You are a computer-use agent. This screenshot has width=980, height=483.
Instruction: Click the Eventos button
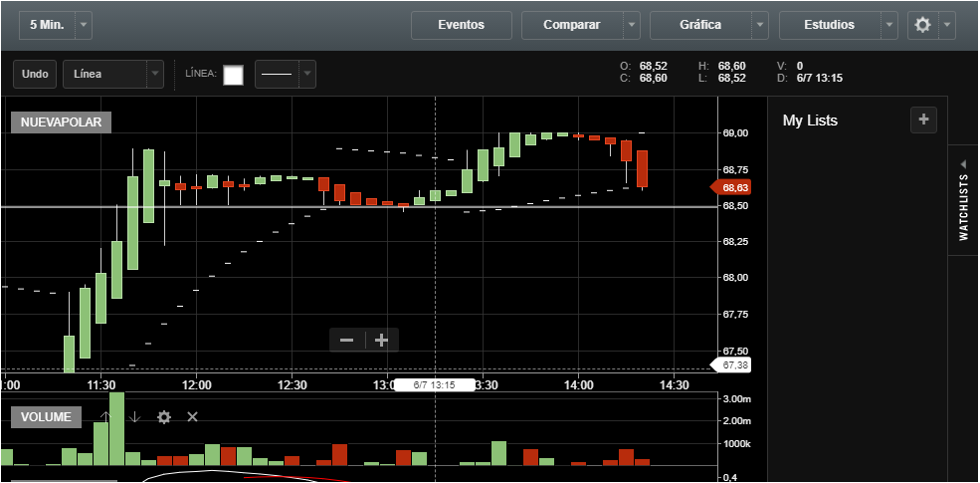[462, 25]
